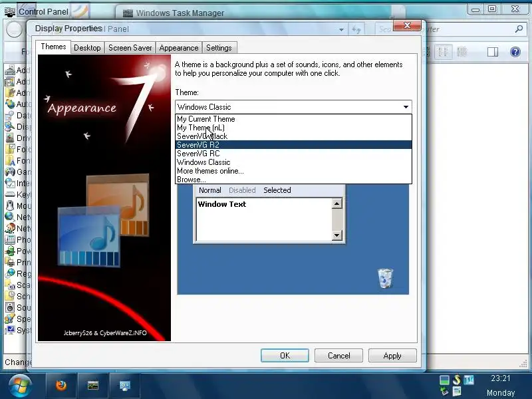Click the Control Panel help icon

[x=515, y=52]
